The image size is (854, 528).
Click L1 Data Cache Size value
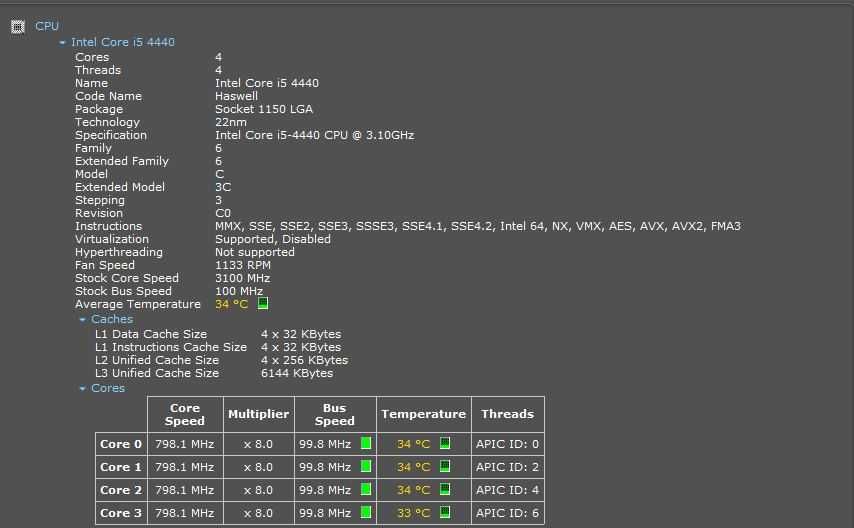click(301, 334)
